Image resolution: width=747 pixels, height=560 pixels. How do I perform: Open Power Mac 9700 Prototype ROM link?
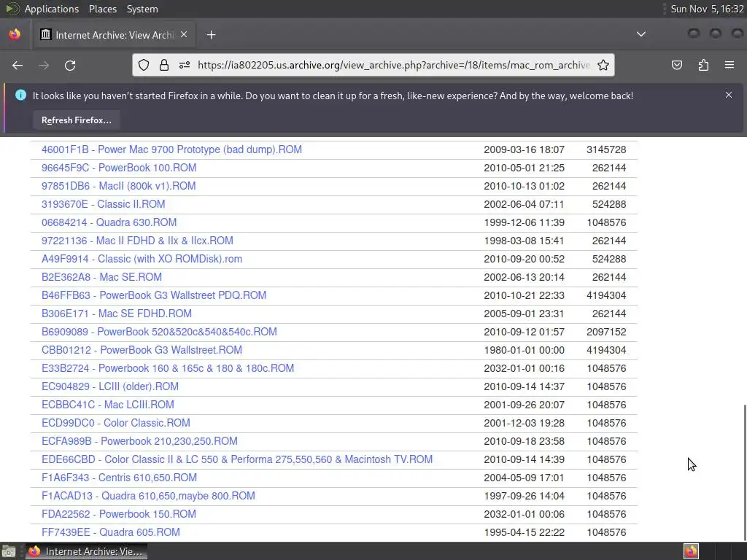point(171,149)
